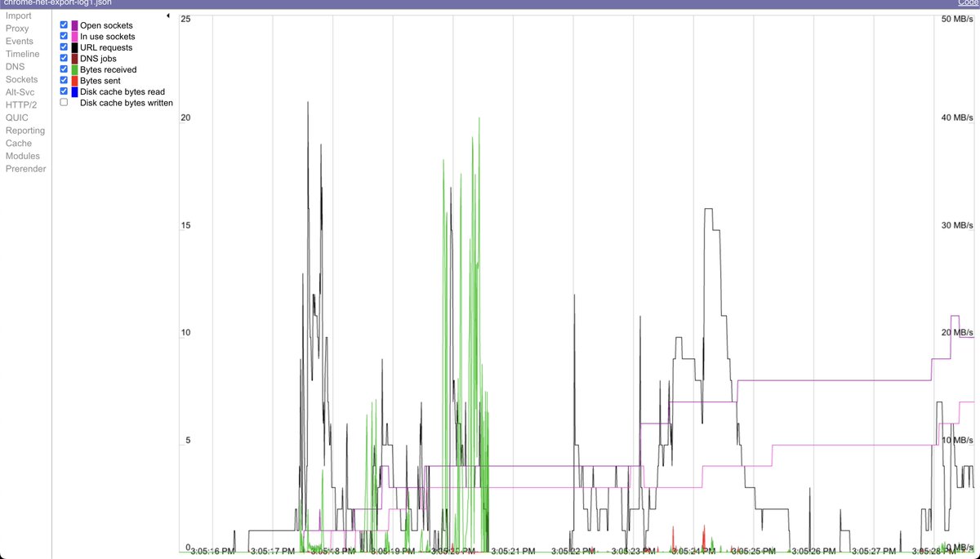Toggle the In use sockets checkbox
Screen dimensions: 980x559
pos(64,36)
